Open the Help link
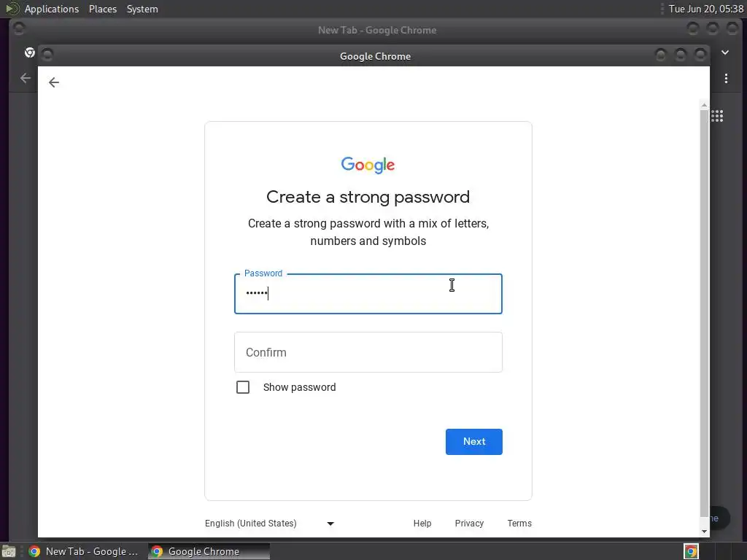Screen dimensions: 747x560 [422, 524]
